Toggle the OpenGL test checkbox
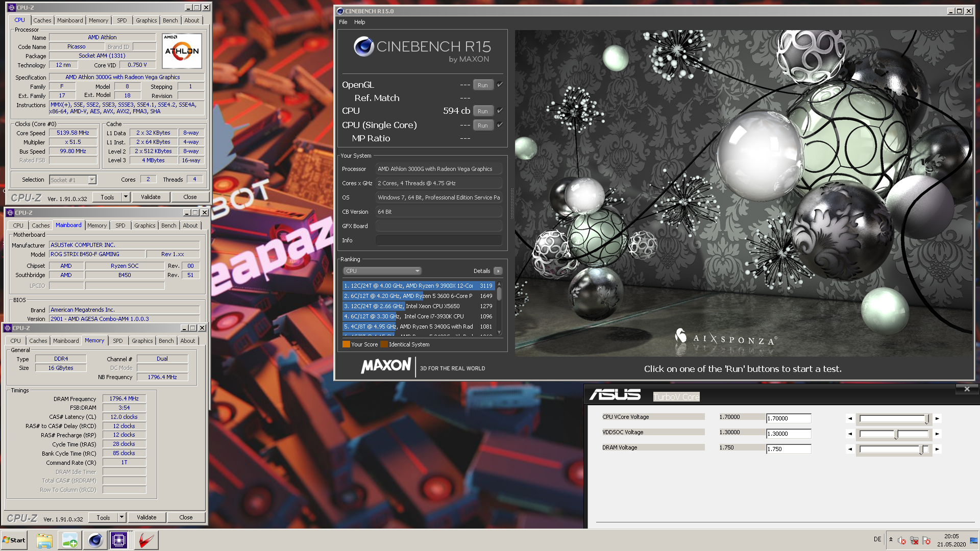Screen dimensions: 980x551 click(x=500, y=85)
